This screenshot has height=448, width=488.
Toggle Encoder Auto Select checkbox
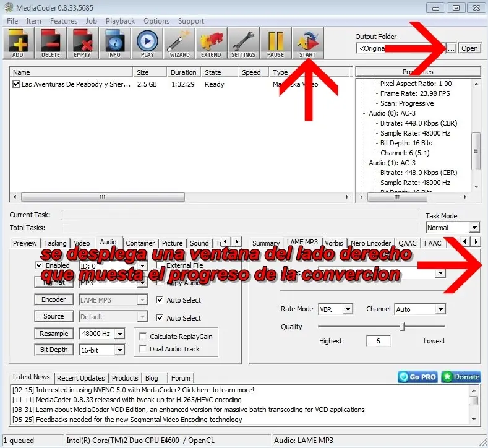coord(160,300)
